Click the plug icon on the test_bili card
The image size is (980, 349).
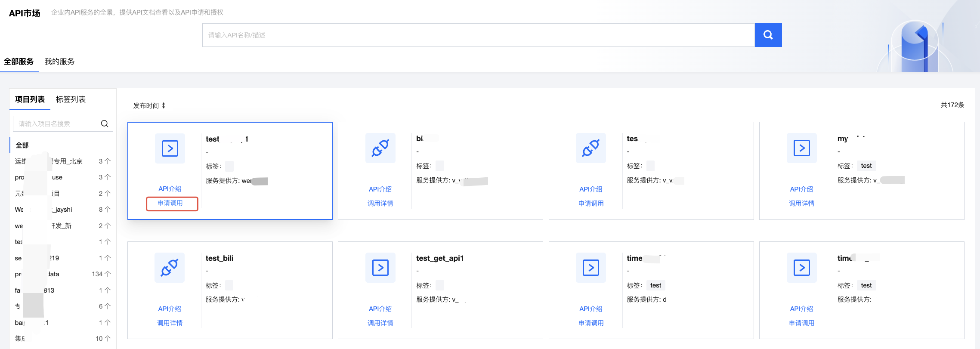170,268
